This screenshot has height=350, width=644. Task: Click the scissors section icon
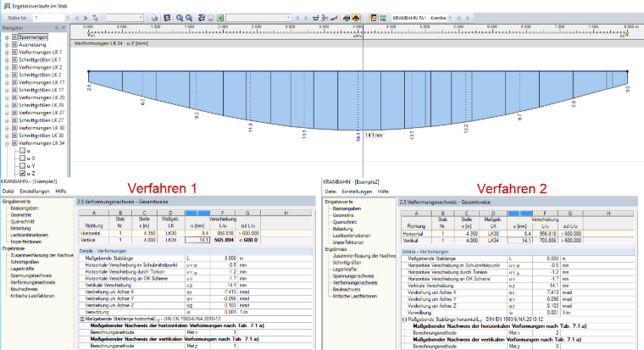point(325,18)
